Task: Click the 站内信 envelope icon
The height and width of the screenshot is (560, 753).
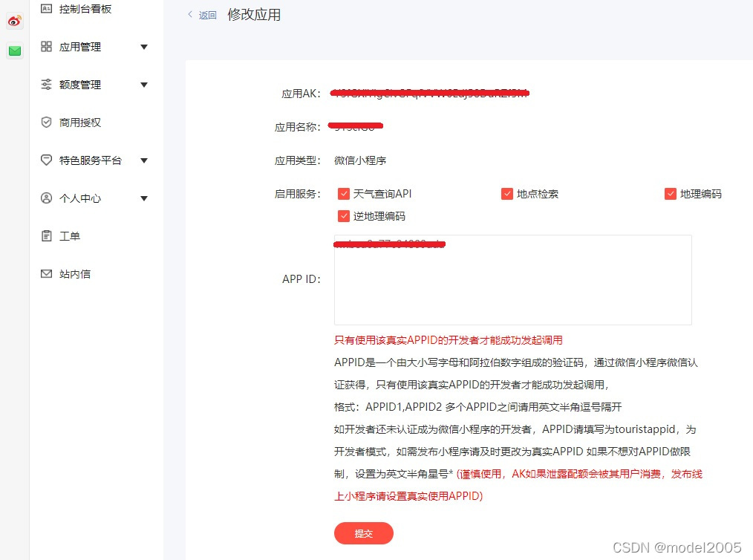Action: click(46, 274)
